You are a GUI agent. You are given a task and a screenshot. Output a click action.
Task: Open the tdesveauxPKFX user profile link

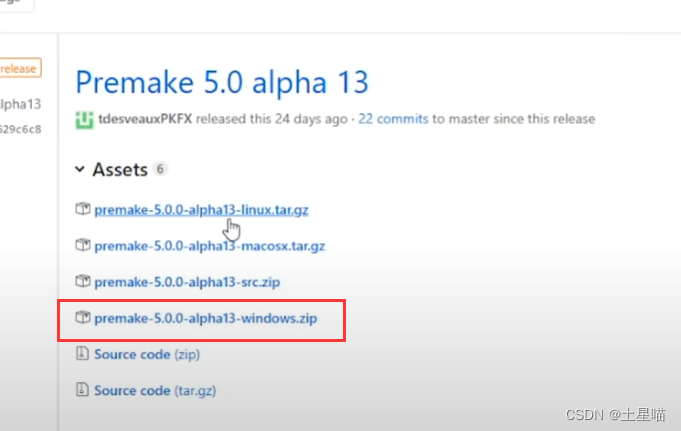point(145,119)
